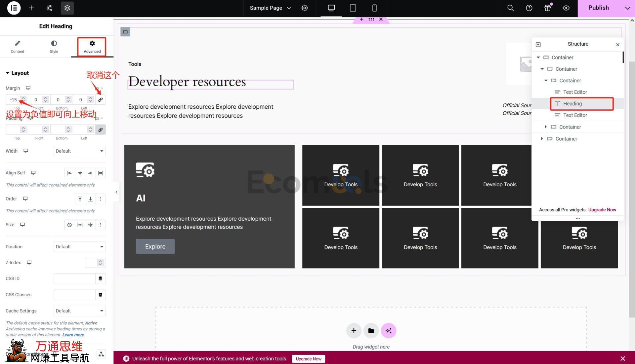Viewport: 635px width, 364px height.
Task: Open the Learn more link
Action: [x=73, y=335]
